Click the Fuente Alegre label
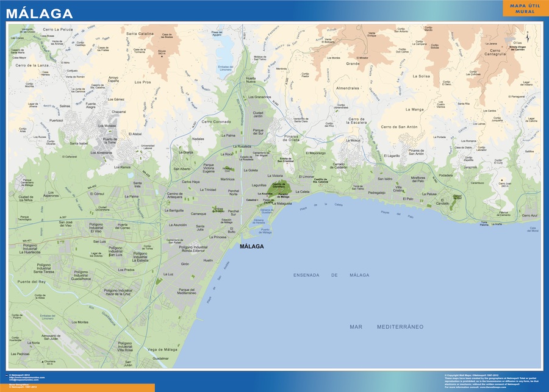Image resolution: width=549 pixels, height=392 pixels. [x=91, y=105]
